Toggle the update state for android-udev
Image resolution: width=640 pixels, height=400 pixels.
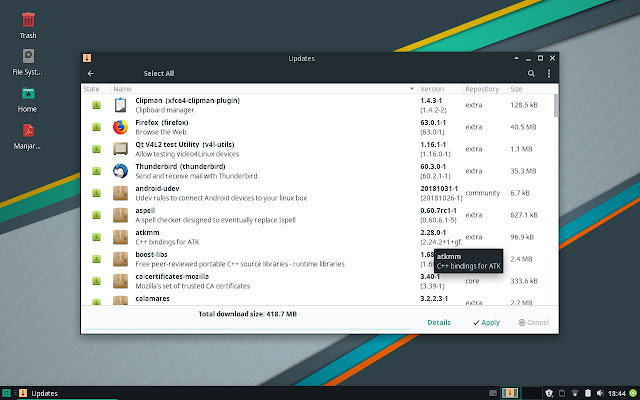click(96, 193)
